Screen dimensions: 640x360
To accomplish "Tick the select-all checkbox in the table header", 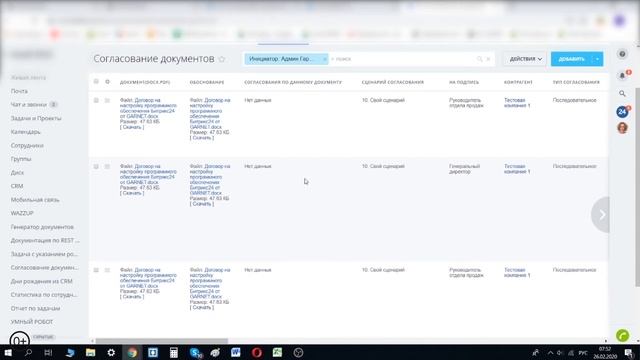I will click(96, 82).
